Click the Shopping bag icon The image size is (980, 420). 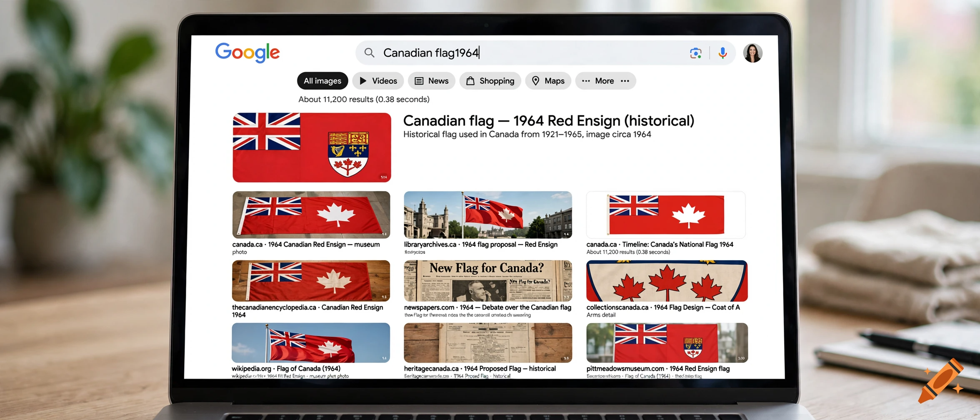coord(470,81)
